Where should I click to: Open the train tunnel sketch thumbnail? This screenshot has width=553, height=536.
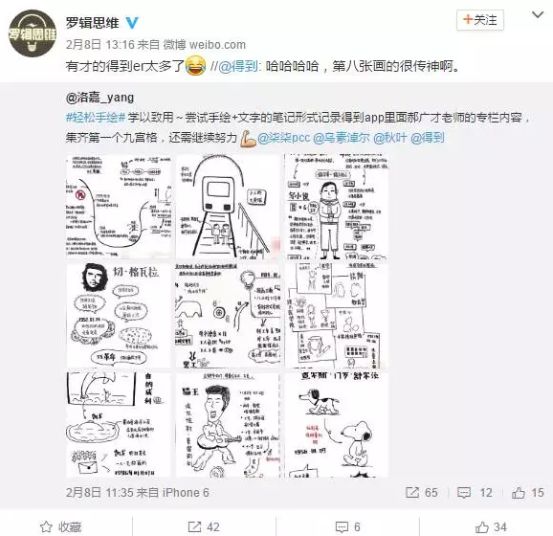pos(228,207)
